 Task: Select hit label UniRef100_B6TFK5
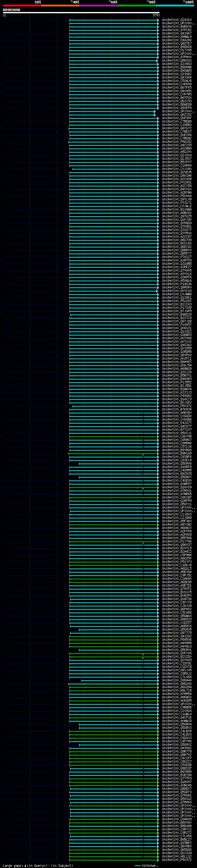pos(176,88)
